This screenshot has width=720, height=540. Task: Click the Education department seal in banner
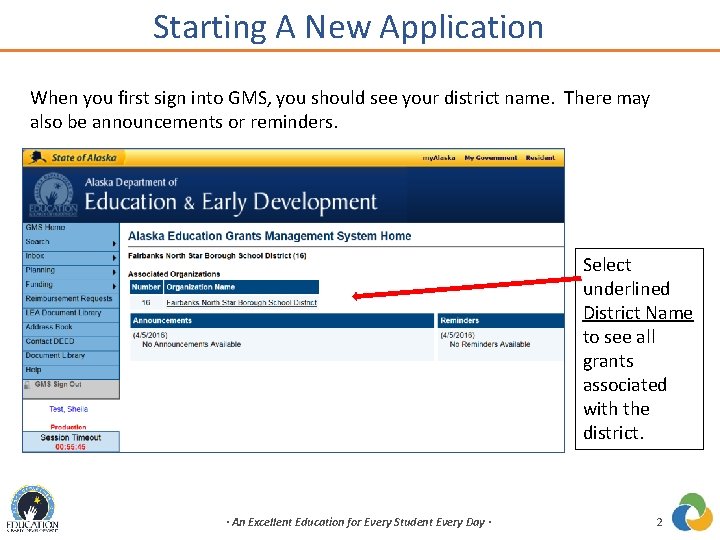pyautogui.click(x=54, y=194)
